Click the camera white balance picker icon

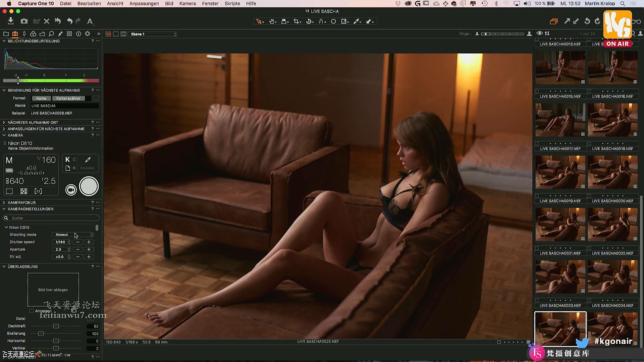click(x=88, y=160)
